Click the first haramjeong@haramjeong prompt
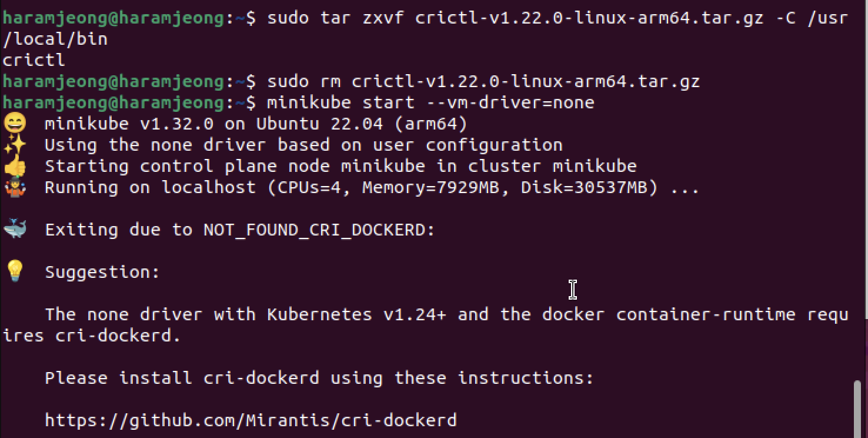 coord(113,18)
